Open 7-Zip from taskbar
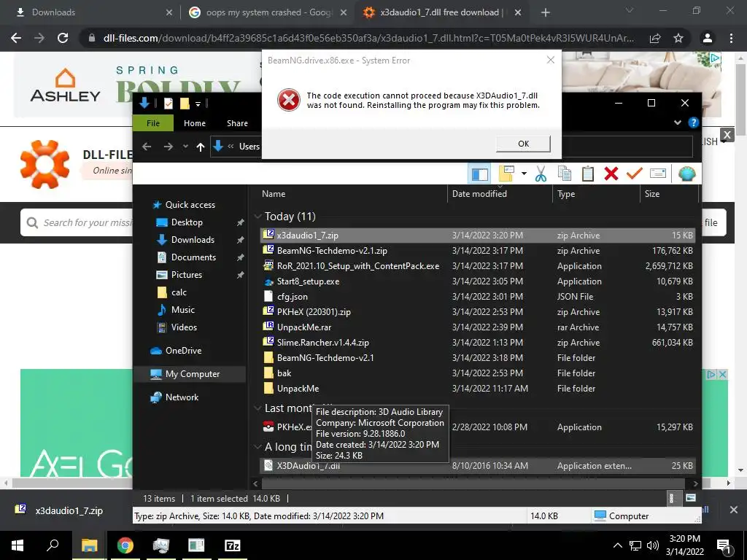Image resolution: width=747 pixels, height=560 pixels. (232, 545)
